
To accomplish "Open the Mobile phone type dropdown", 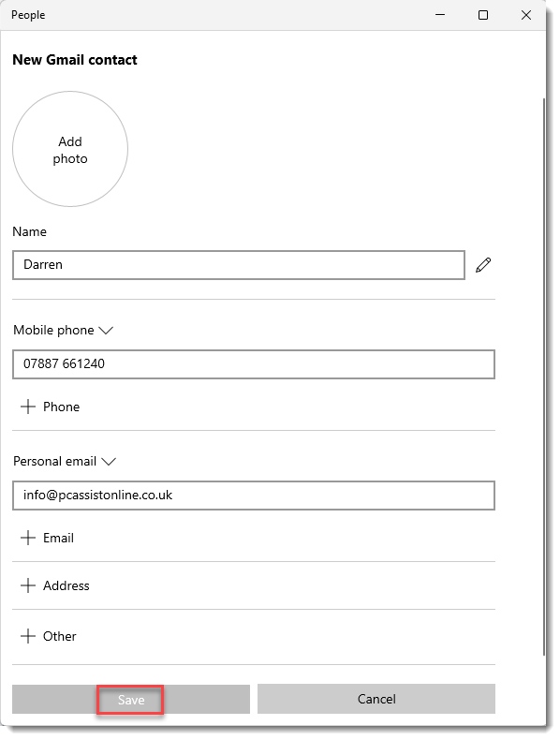I will 64,330.
